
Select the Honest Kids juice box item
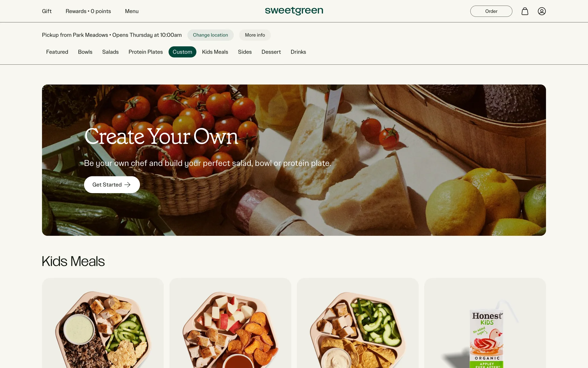click(485, 323)
